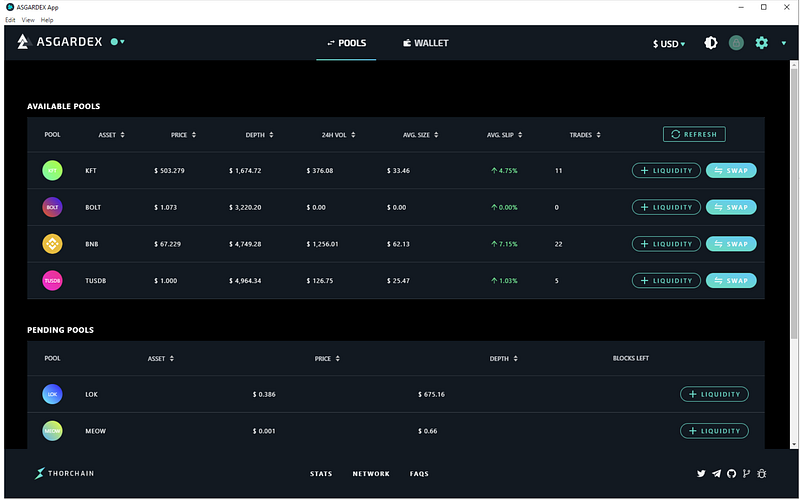Image resolution: width=800 pixels, height=500 pixels.
Task: Open the settings gear icon
Action: 762,43
